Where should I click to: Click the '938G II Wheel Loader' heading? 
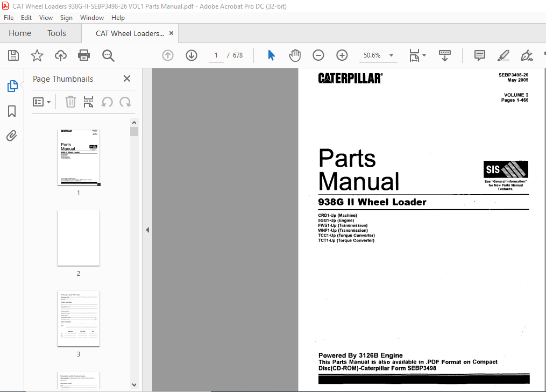point(372,202)
